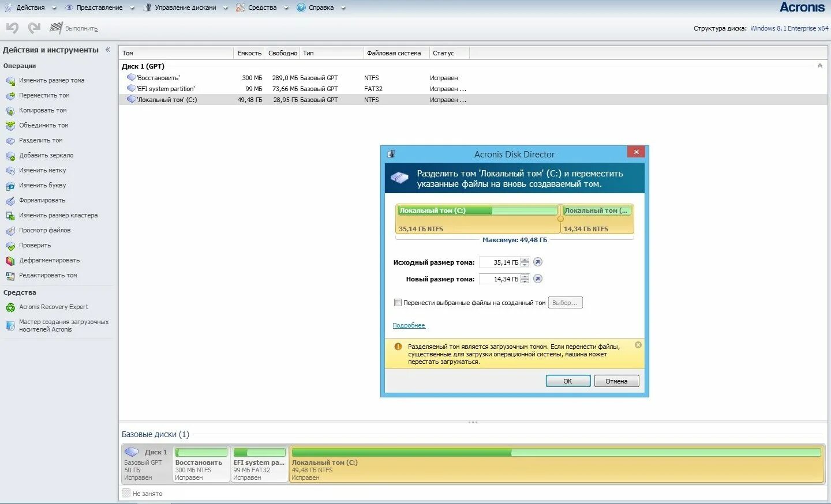Click the Просмотр файлов icon

point(10,231)
